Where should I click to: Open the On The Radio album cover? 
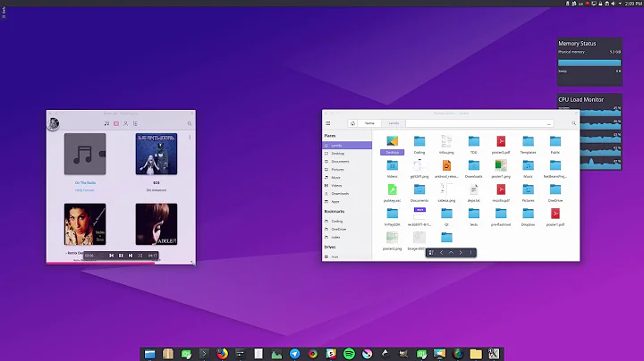click(x=85, y=154)
